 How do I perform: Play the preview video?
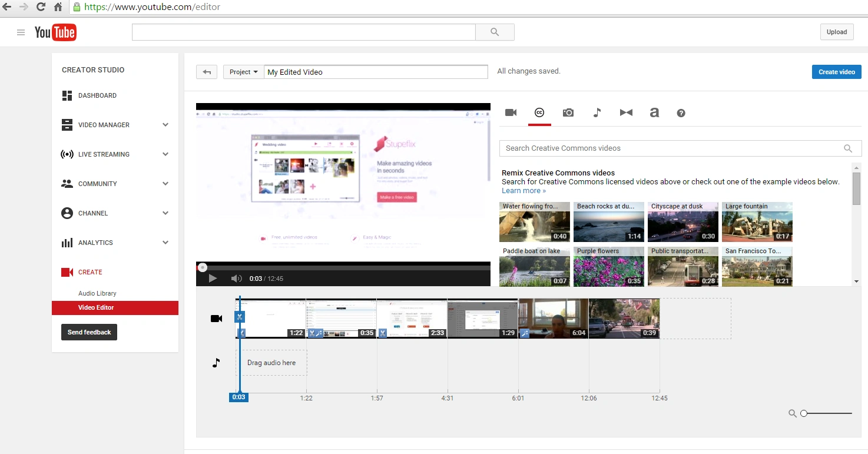(213, 279)
